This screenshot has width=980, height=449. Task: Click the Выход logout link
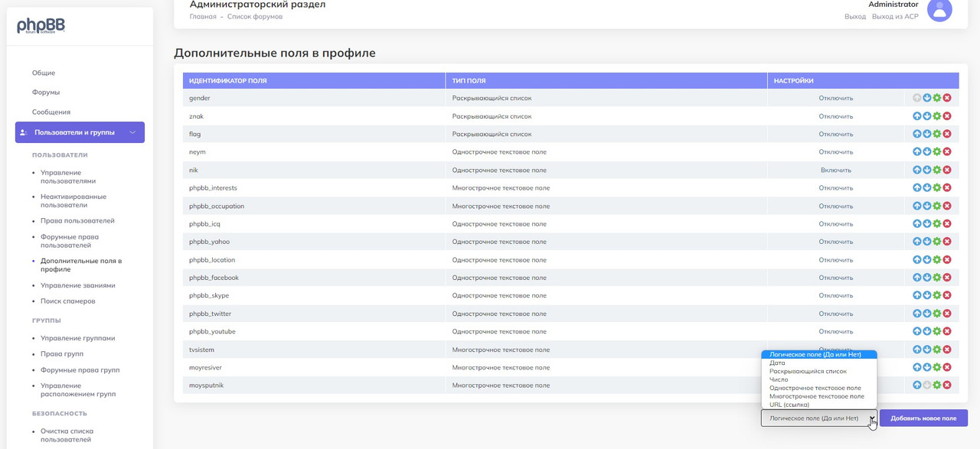[855, 16]
